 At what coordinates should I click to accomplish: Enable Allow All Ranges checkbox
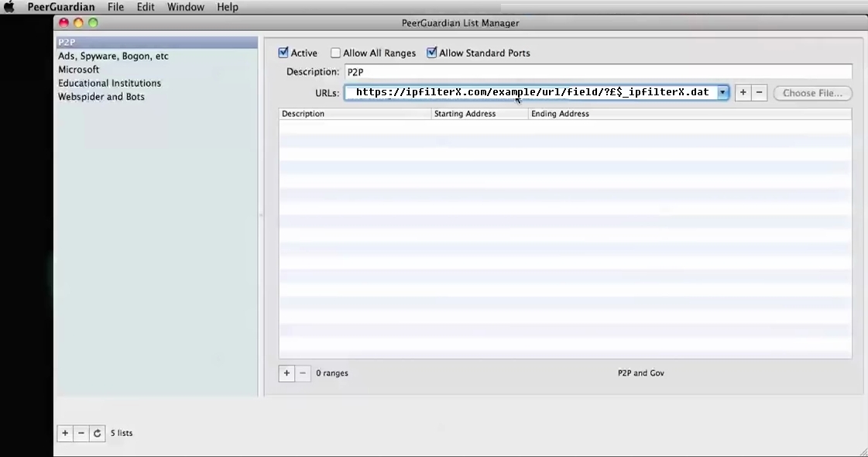click(x=335, y=53)
